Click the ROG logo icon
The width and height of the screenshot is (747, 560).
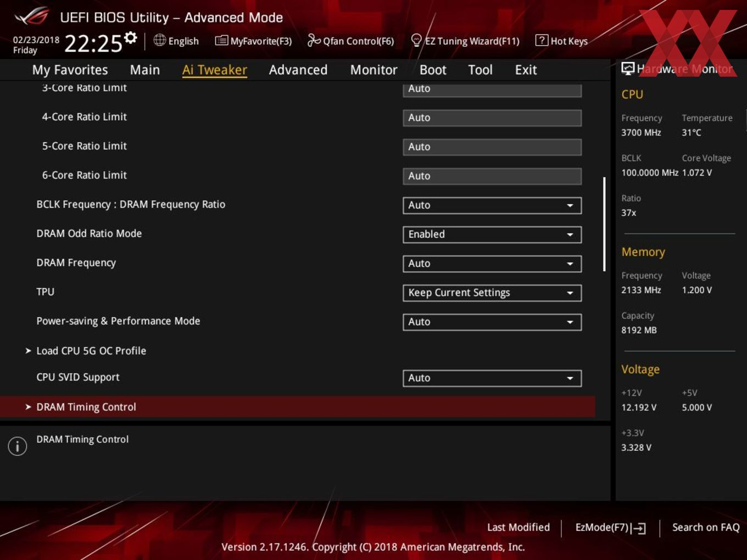32,16
